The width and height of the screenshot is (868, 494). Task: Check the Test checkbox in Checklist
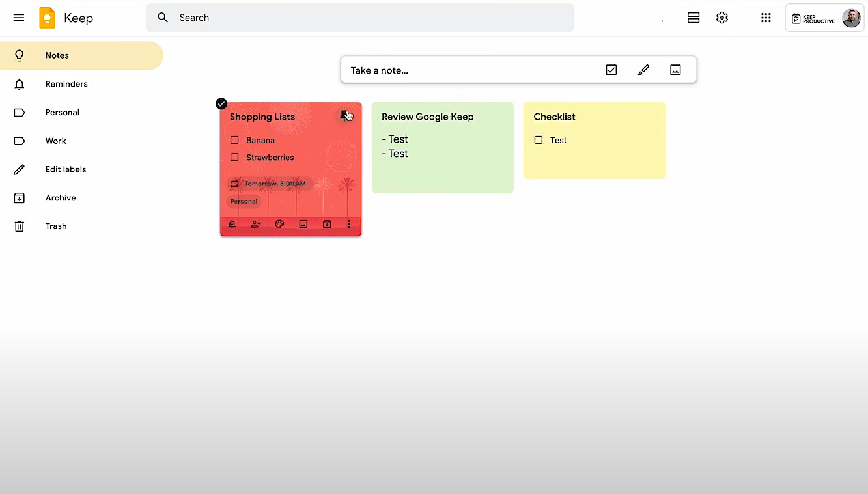coord(539,140)
